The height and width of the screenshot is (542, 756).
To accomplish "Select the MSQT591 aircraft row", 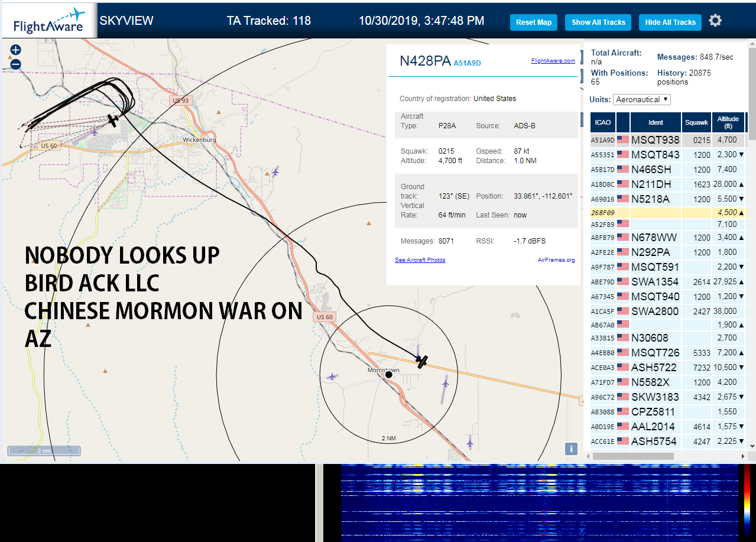I will coord(667,267).
